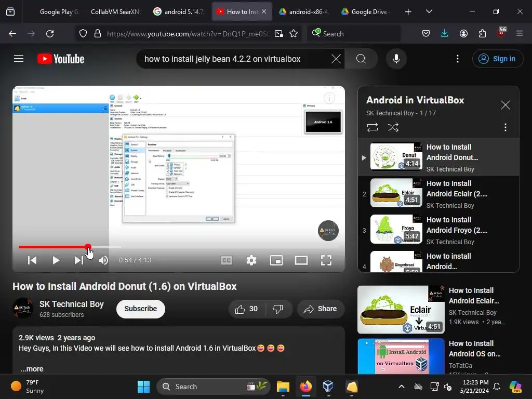Image resolution: width=532 pixels, height=399 pixels.
Task: Like the video
Action: (246, 309)
